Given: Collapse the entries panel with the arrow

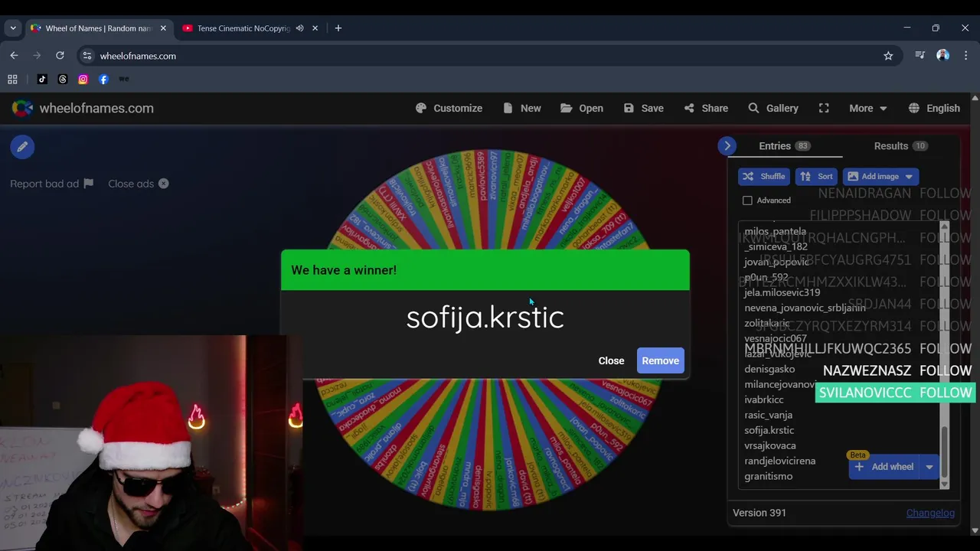Looking at the screenshot, I should click(x=727, y=145).
